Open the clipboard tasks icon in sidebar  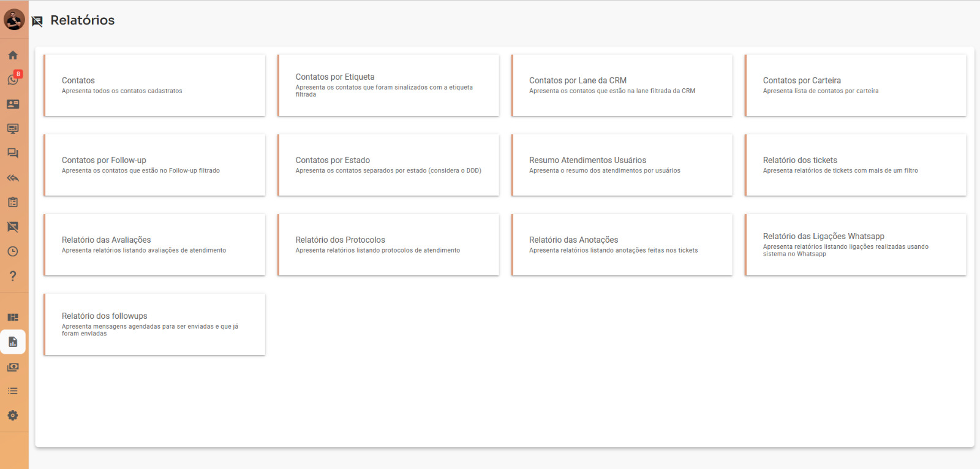[x=13, y=202]
